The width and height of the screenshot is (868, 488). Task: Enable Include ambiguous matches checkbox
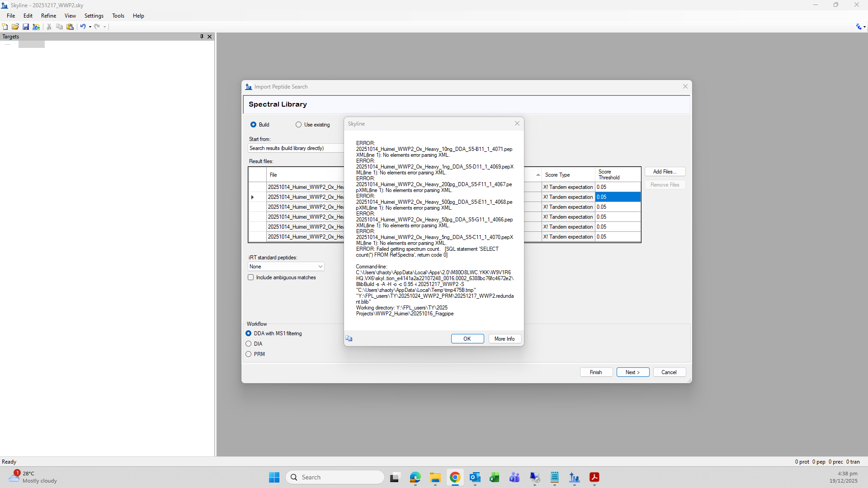click(251, 277)
